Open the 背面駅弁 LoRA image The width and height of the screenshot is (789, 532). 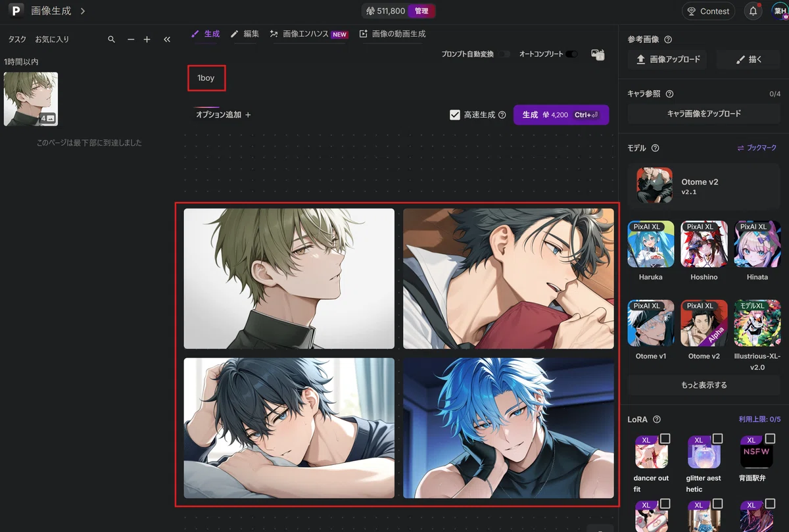(x=757, y=451)
